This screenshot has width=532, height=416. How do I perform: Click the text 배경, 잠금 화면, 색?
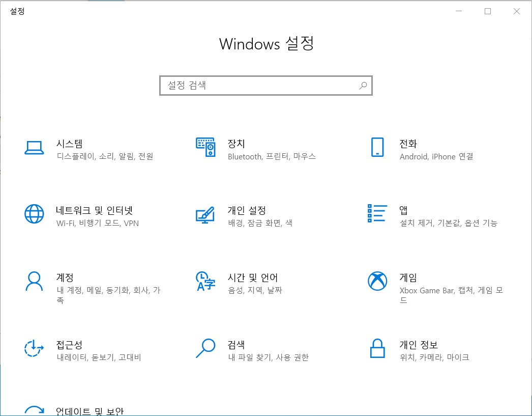260,223
